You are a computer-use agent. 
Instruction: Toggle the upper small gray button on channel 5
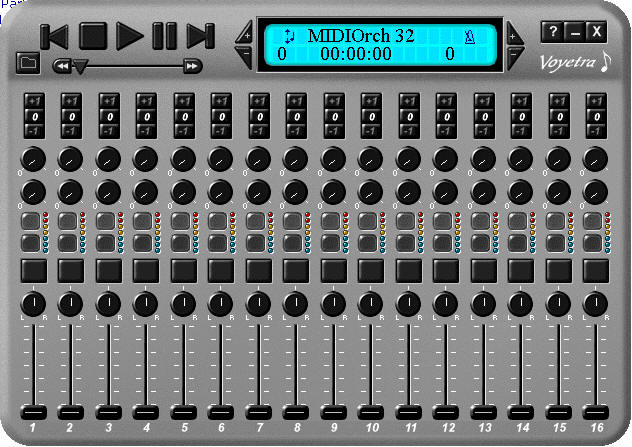pos(180,221)
